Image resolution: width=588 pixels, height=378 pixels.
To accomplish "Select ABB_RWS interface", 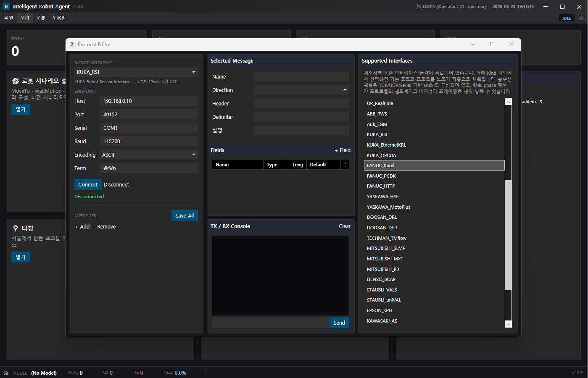I will 434,114.
